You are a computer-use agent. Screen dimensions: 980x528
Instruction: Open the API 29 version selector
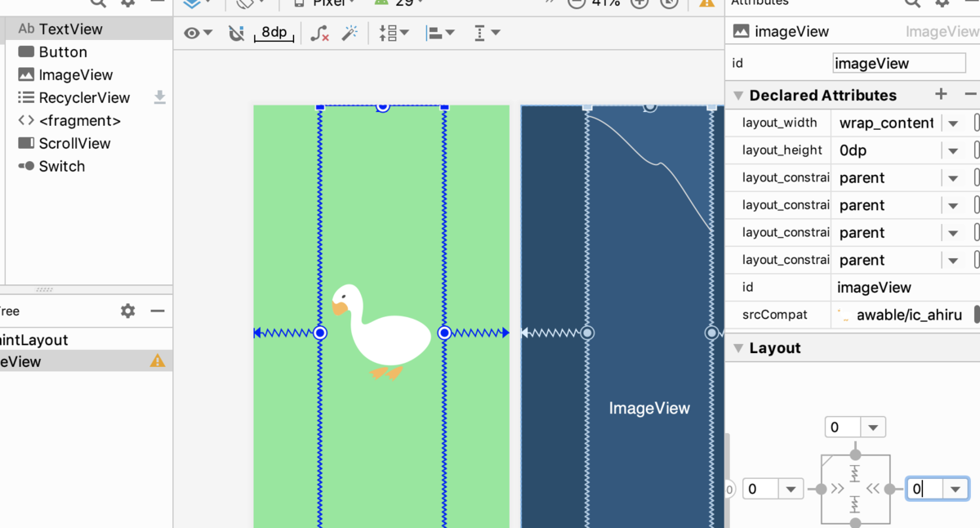coord(399,3)
